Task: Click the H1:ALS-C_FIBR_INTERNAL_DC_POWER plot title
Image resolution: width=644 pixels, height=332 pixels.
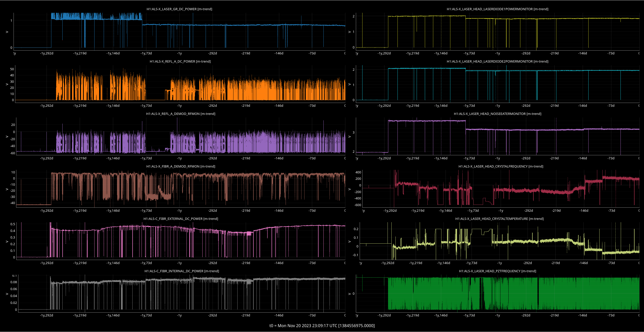Action: click(182, 271)
